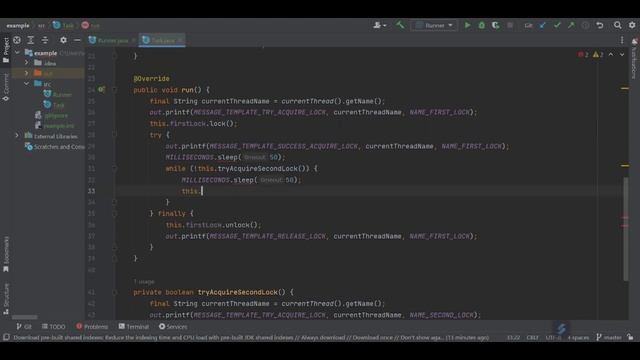640x360 pixels.
Task: Open IDE settings gear in top toolbar
Action: pos(632,25)
